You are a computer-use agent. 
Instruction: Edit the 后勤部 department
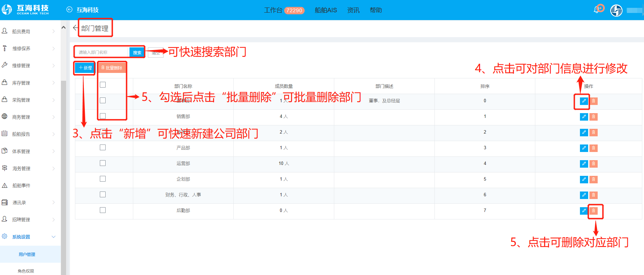tap(584, 211)
